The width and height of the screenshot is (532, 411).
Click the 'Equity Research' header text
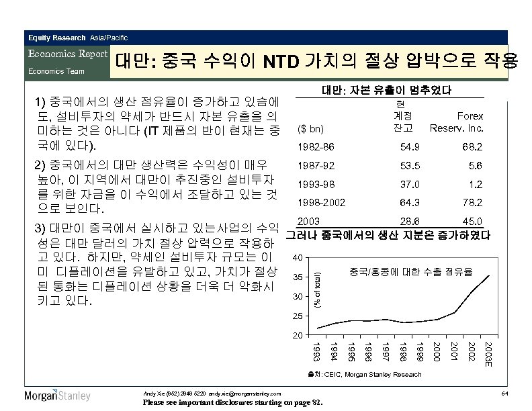56,38
